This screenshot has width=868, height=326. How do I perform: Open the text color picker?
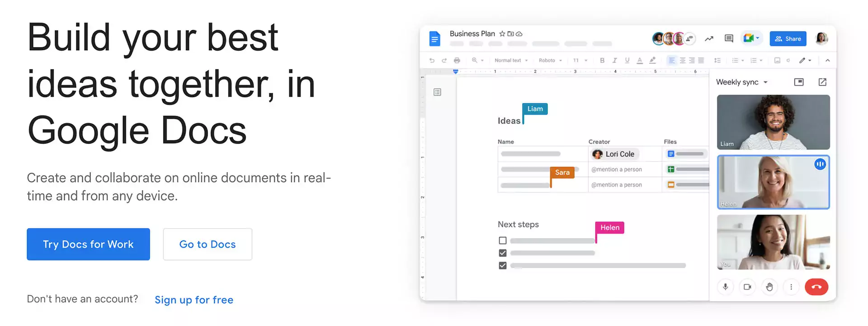(x=640, y=60)
